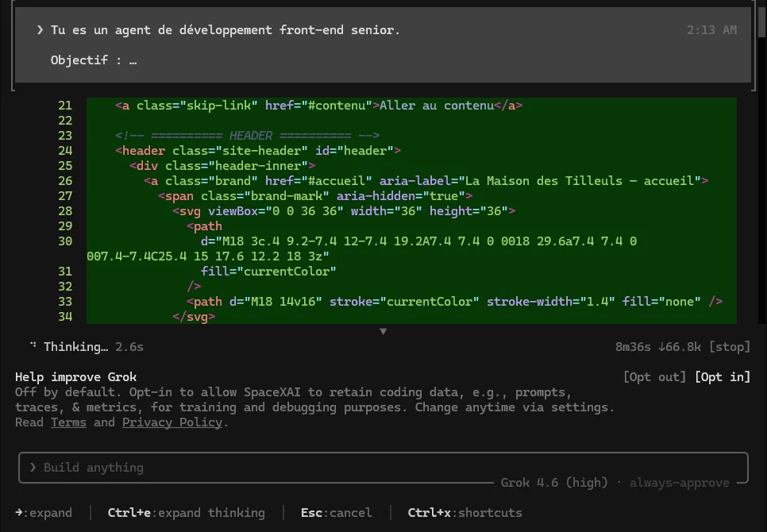
Task: Click the Esc cancel hint
Action: click(337, 513)
